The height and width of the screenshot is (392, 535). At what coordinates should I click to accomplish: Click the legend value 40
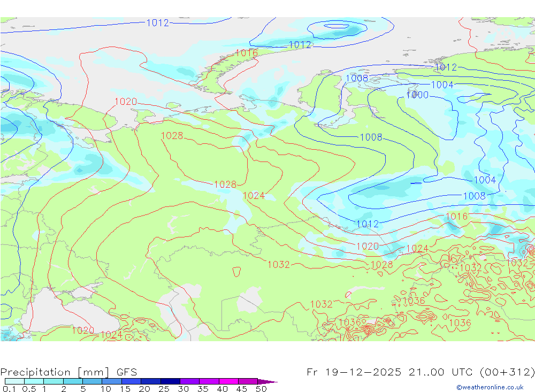pos(223,389)
